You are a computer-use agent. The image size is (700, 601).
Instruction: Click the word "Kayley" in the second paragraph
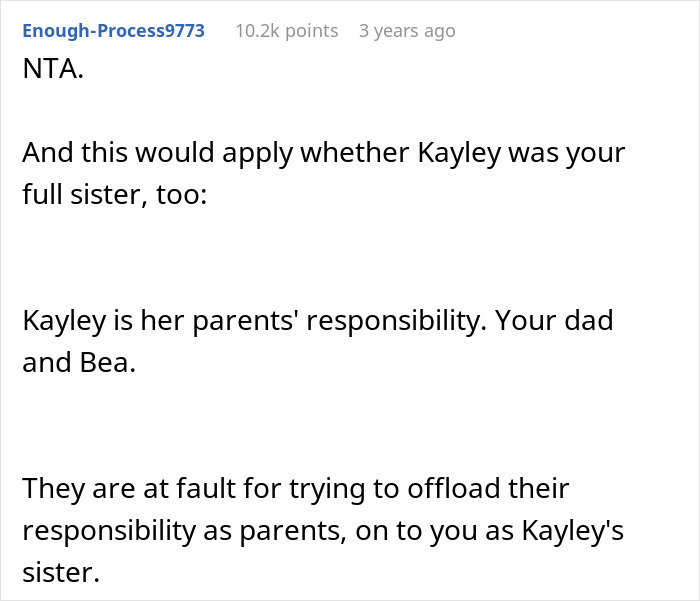point(461,155)
